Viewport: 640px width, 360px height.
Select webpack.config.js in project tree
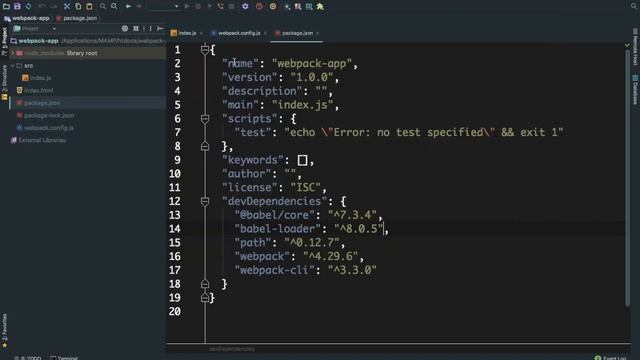(45, 128)
